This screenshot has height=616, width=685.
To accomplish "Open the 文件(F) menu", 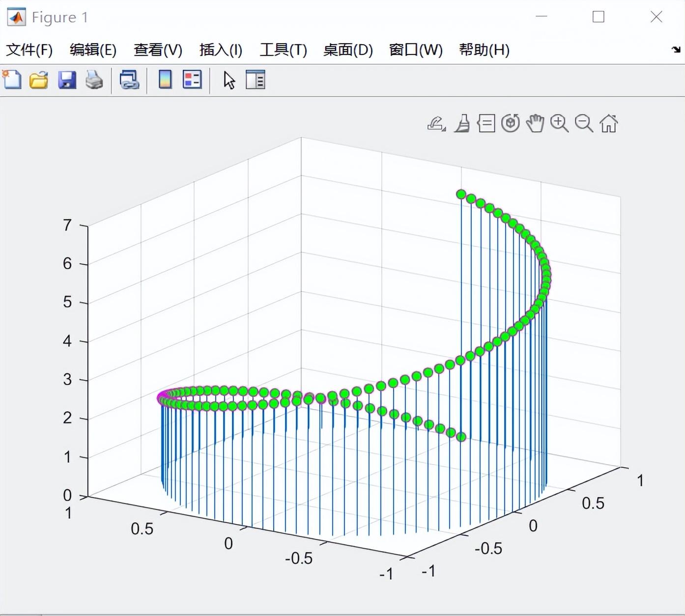I will click(29, 50).
